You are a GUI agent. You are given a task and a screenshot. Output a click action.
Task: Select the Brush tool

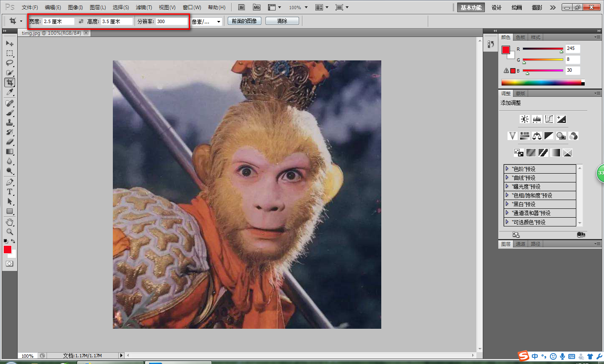click(10, 113)
